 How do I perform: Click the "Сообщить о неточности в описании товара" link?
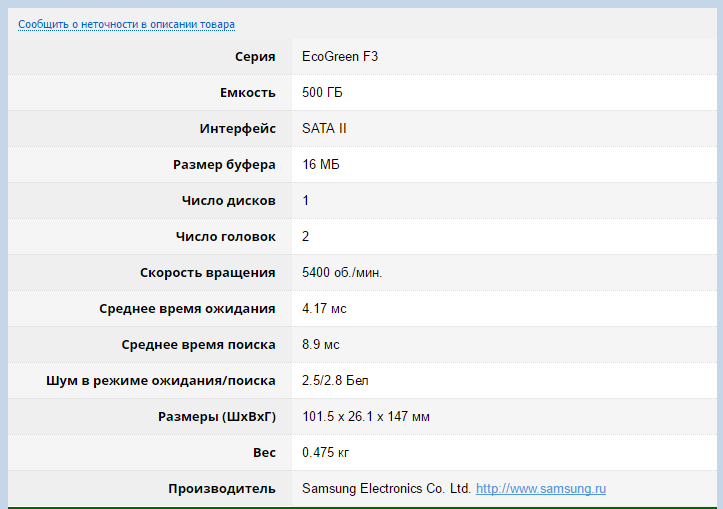[x=126, y=24]
